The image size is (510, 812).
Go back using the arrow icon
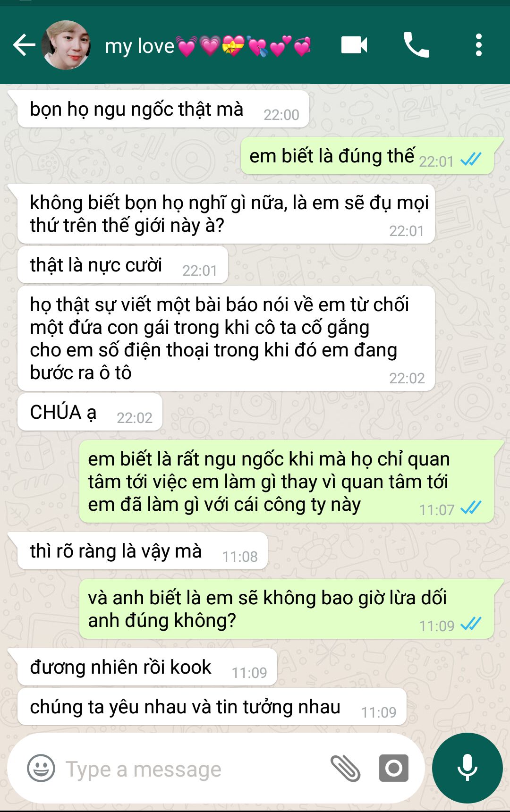coord(24,45)
